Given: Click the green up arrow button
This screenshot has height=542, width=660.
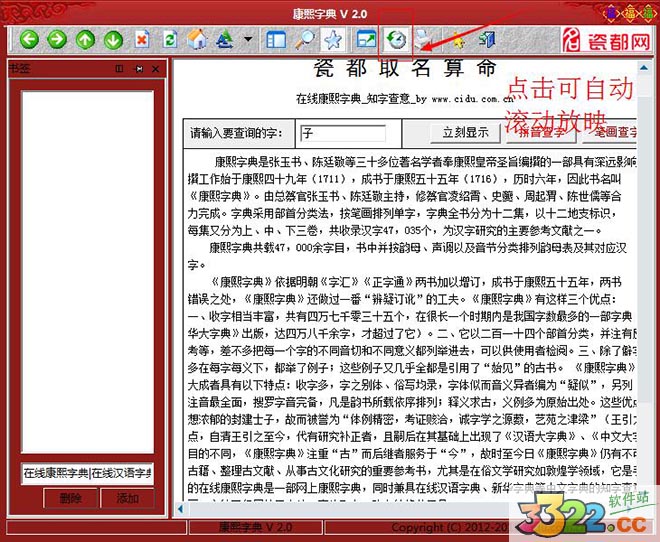Looking at the screenshot, I should pyautogui.click(x=85, y=40).
